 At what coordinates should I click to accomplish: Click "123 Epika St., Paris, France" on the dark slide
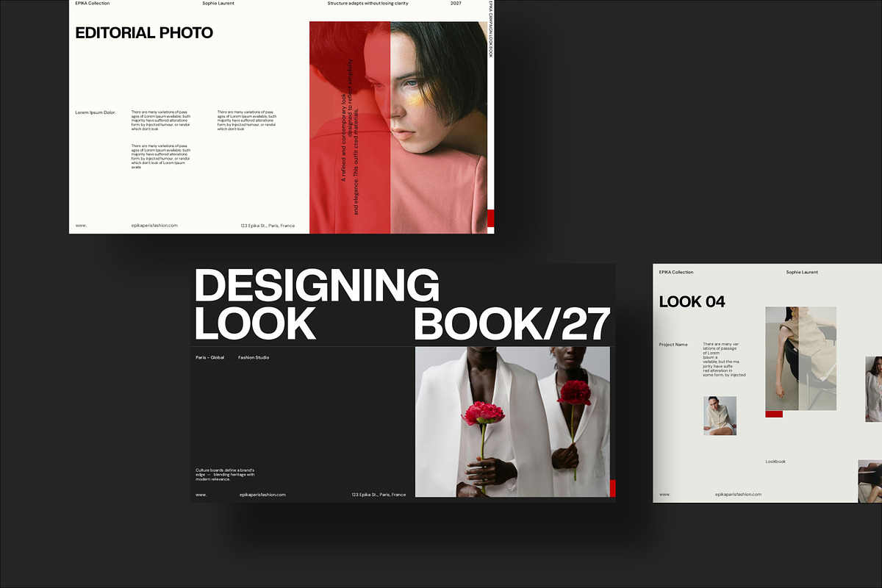[x=379, y=495]
